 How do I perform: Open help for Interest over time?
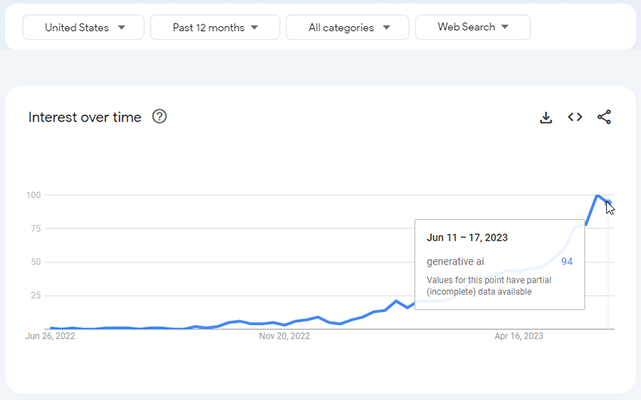coord(159,117)
